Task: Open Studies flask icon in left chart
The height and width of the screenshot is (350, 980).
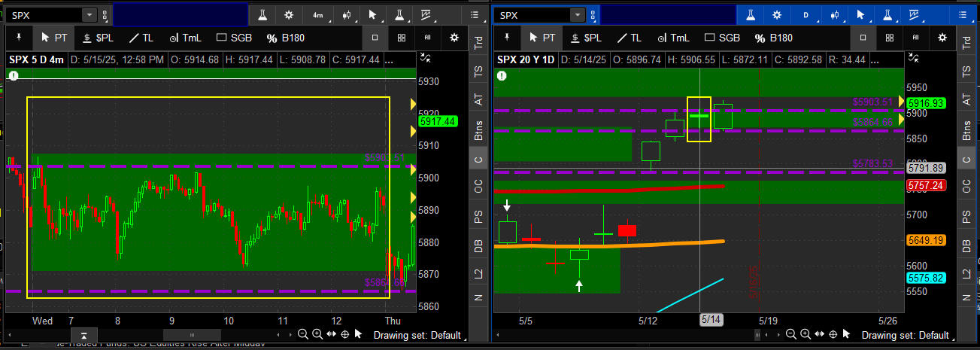Action: (263, 15)
